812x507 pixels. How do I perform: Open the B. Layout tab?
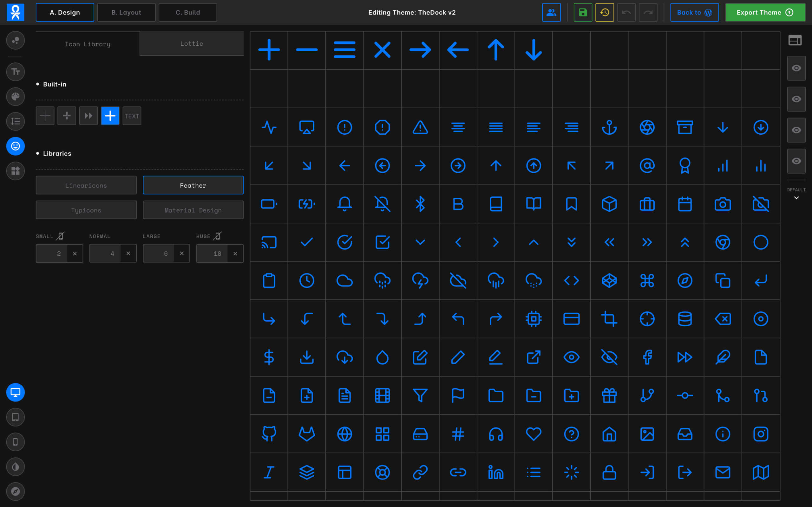pyautogui.click(x=126, y=12)
